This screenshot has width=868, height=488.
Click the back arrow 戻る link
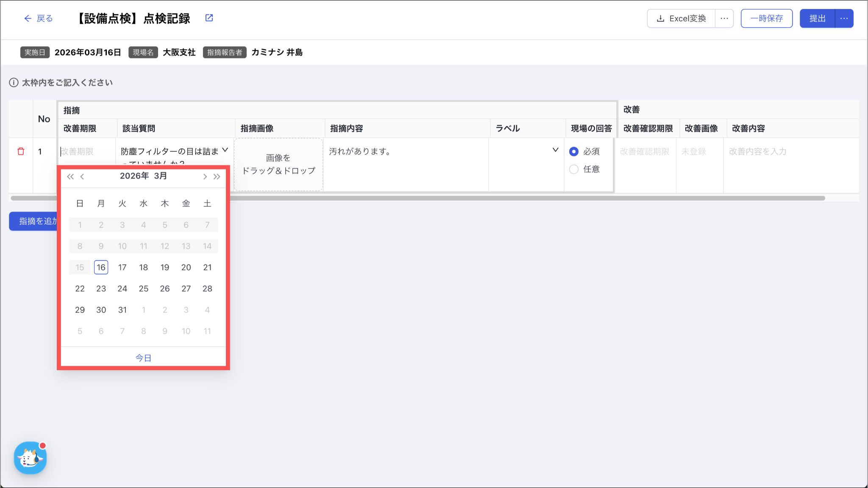[38, 18]
